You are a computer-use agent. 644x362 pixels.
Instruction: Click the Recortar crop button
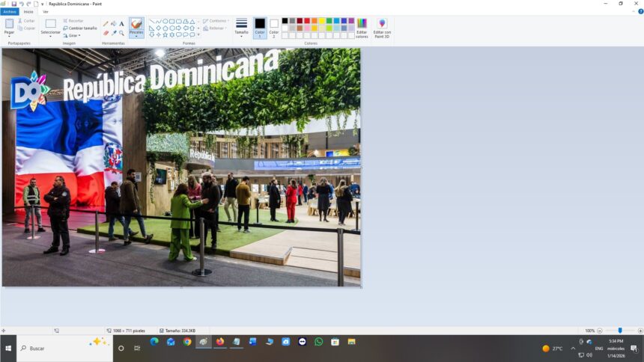click(73, 20)
